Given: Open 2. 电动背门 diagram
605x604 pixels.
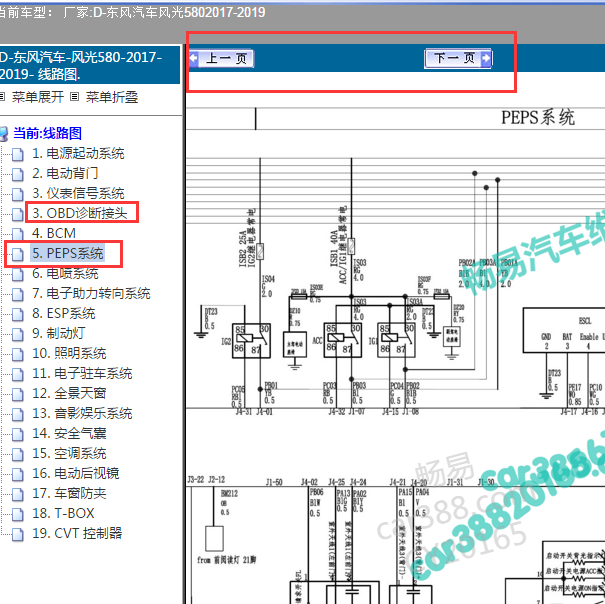Looking at the screenshot, I should (65, 173).
